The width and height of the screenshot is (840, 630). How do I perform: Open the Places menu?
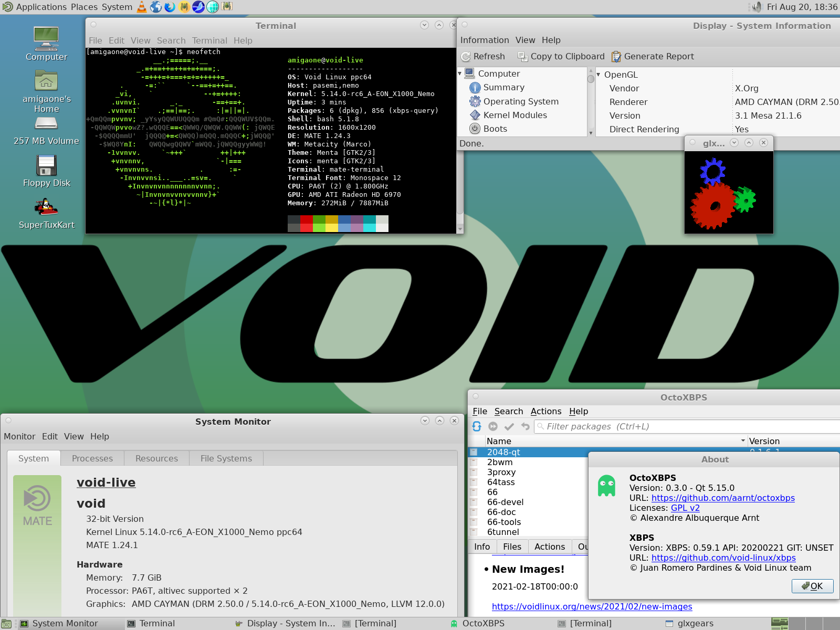coord(84,7)
